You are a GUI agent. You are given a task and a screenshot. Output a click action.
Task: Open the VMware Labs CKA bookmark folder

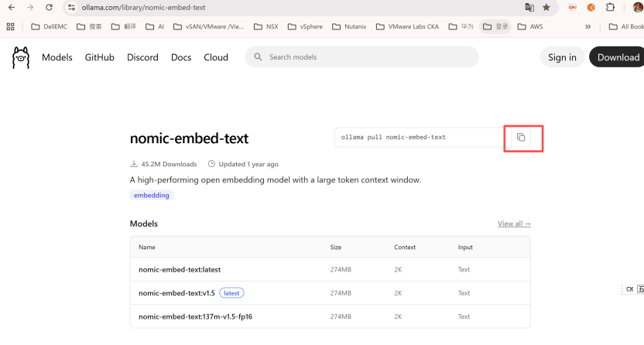[x=407, y=26]
